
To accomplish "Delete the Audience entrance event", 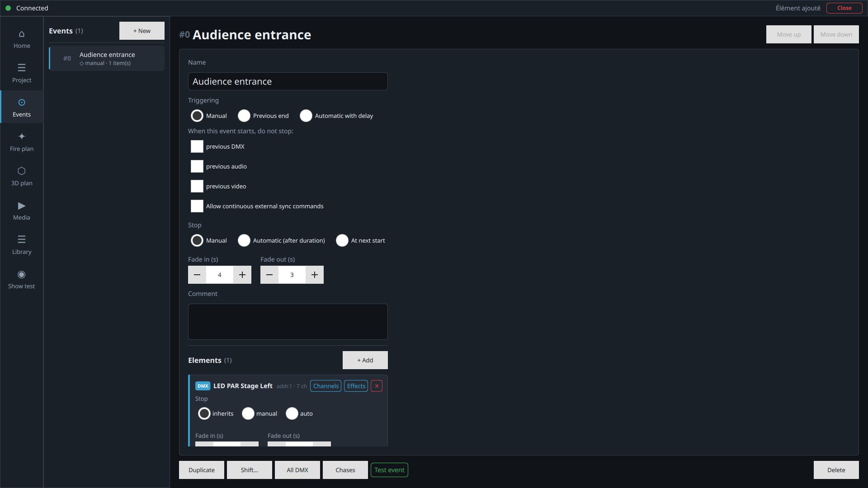I will click(x=836, y=470).
